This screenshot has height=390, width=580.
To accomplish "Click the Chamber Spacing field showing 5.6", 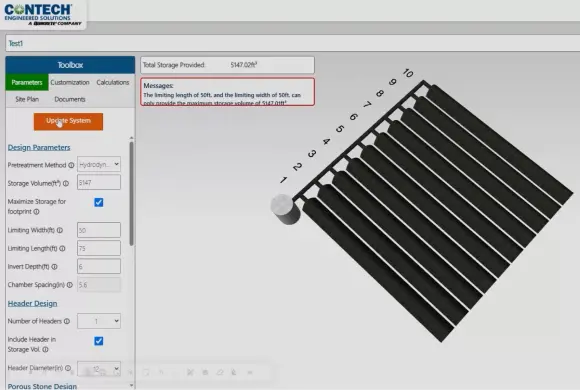I will [x=99, y=285].
